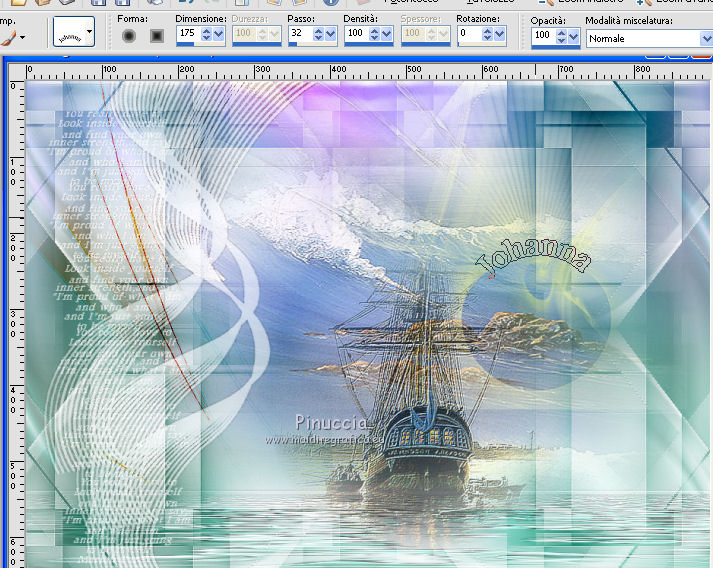Open the Passo slider popup arrow
Viewport: 713px width, 568px height.
(331, 34)
